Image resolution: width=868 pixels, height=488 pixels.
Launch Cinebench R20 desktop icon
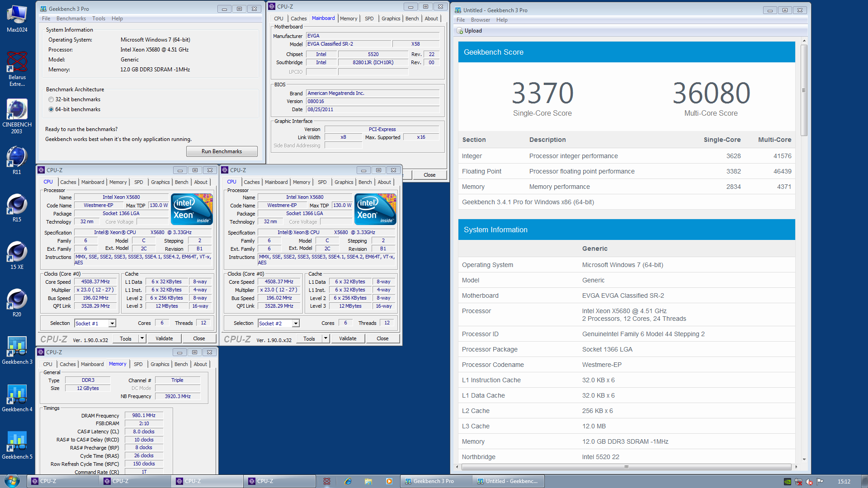17,303
